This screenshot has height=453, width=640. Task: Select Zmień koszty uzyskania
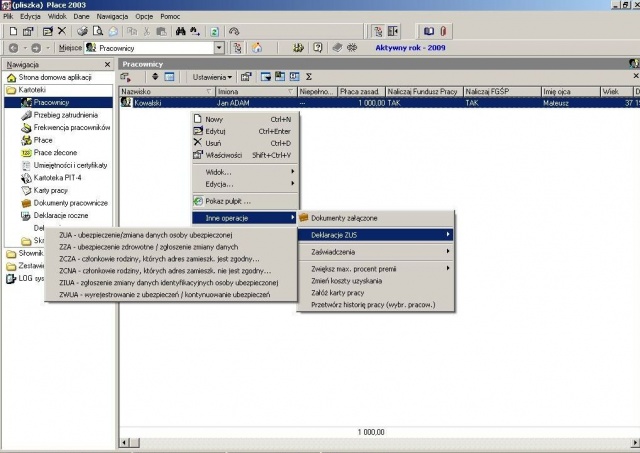coord(376,281)
